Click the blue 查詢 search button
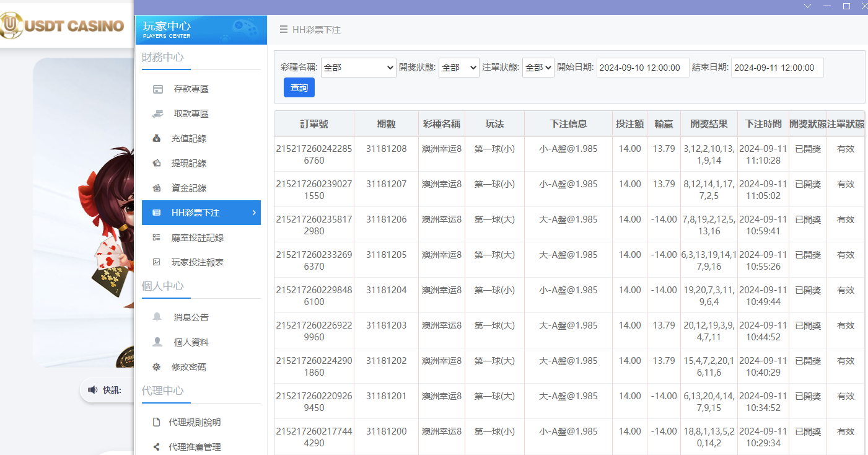This screenshot has width=868, height=455. coord(299,88)
